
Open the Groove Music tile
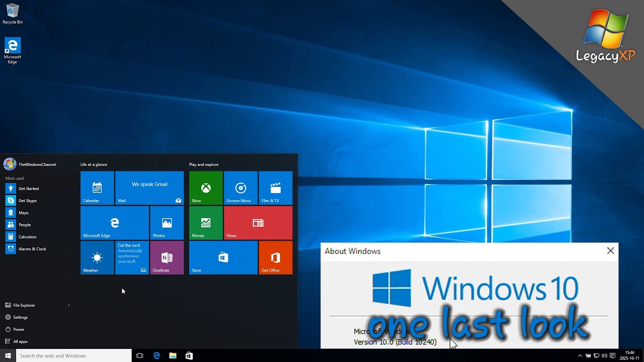click(x=240, y=188)
